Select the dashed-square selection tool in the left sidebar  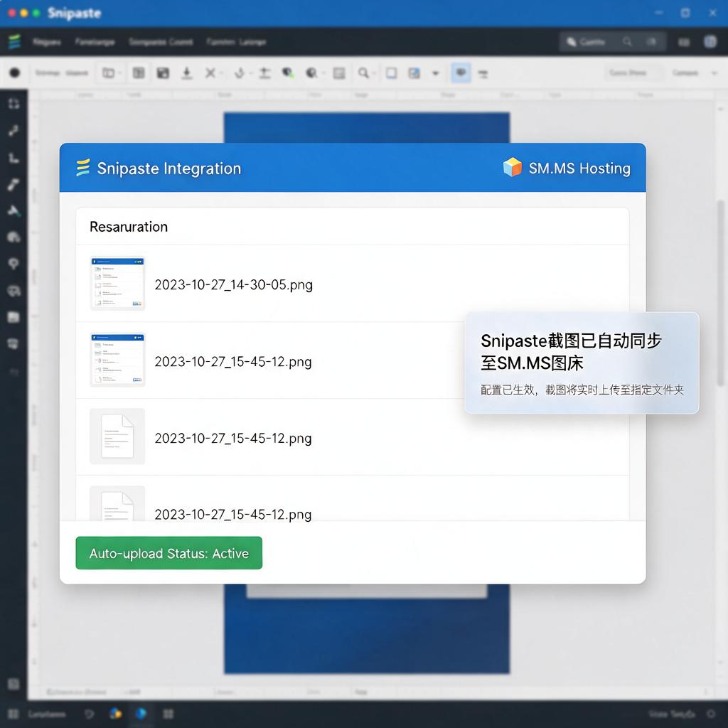(x=14, y=104)
